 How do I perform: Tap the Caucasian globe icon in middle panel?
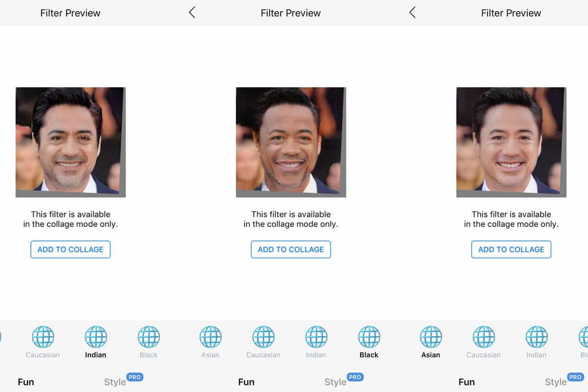(x=264, y=337)
